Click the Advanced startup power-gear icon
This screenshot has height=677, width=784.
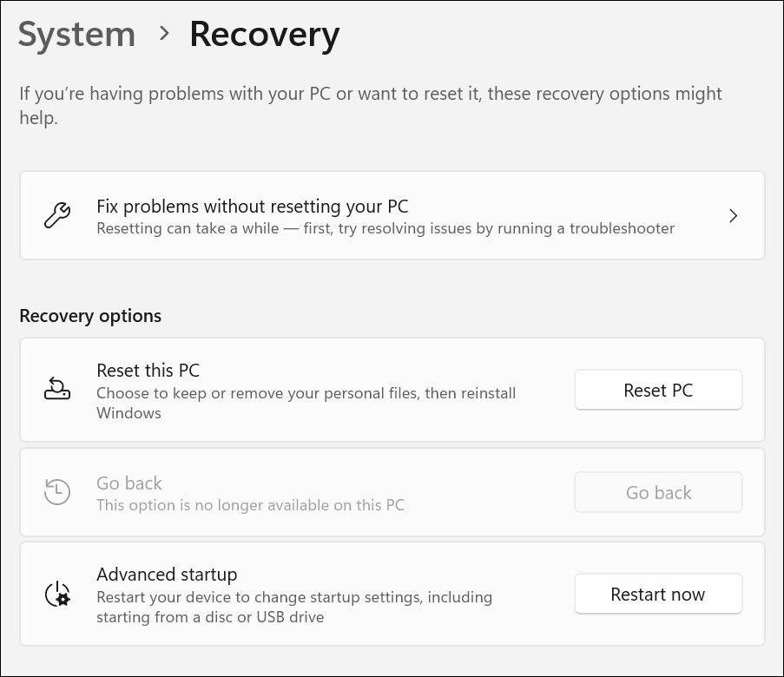[x=57, y=594]
